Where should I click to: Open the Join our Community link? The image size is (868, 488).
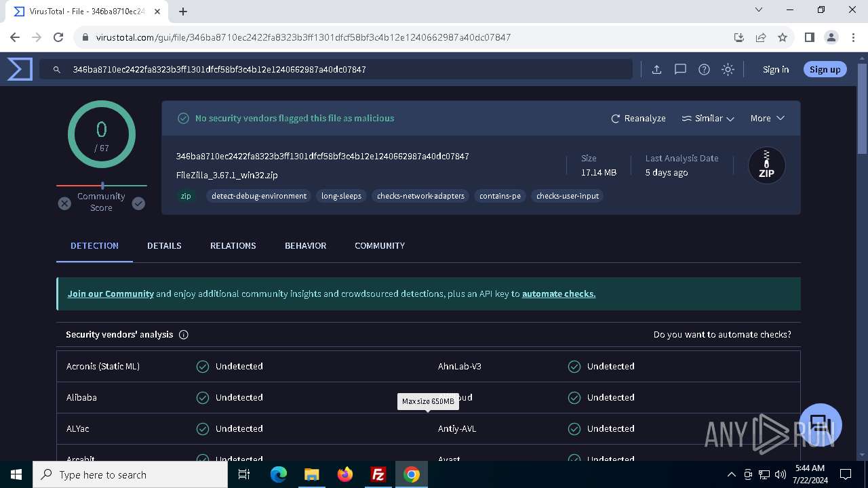tap(111, 293)
